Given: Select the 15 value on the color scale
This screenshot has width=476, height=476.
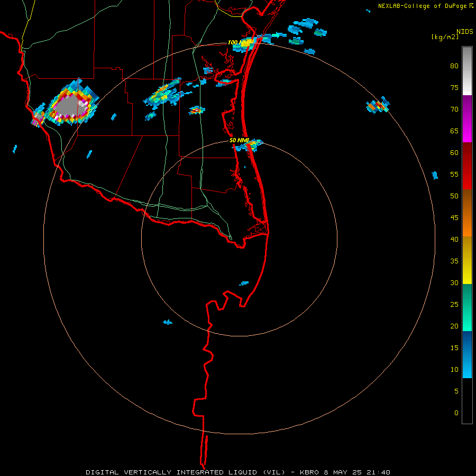Looking at the screenshot, I should click(x=454, y=347).
